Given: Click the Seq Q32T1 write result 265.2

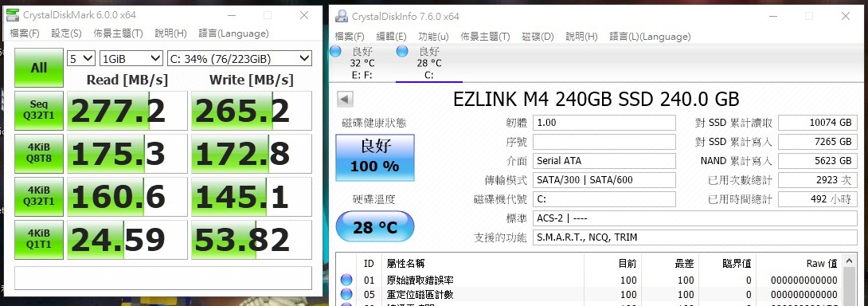Looking at the screenshot, I should click(252, 111).
